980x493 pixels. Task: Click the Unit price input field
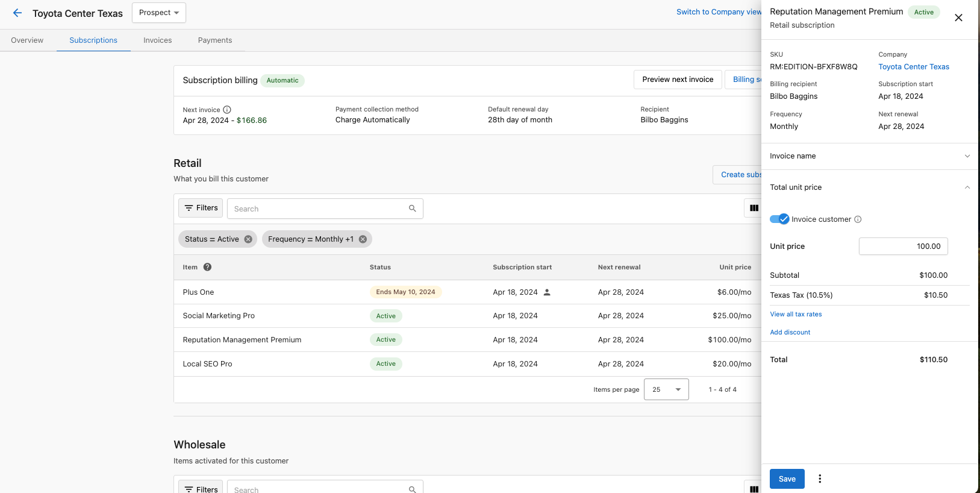[904, 246]
